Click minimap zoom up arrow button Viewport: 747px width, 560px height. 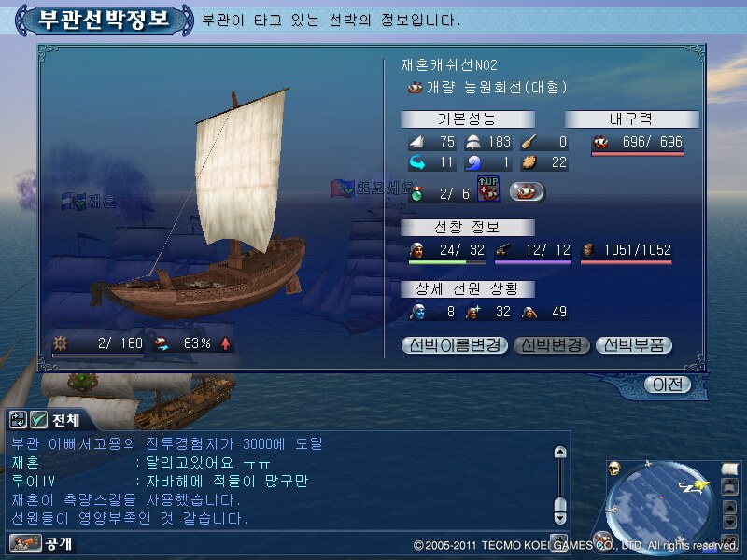pos(729,507)
